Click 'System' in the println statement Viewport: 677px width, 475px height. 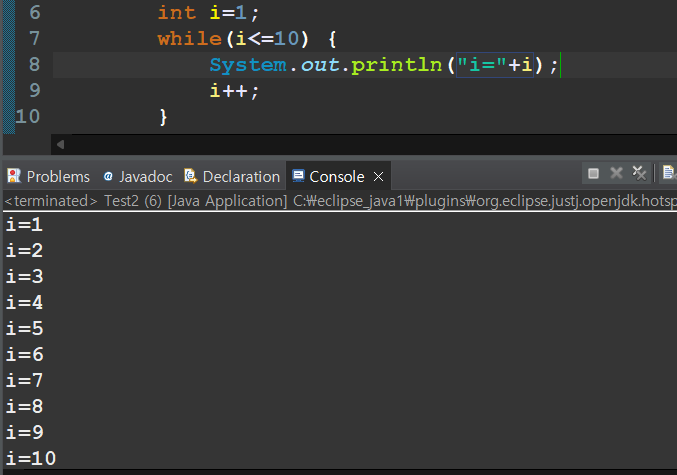(x=248, y=65)
